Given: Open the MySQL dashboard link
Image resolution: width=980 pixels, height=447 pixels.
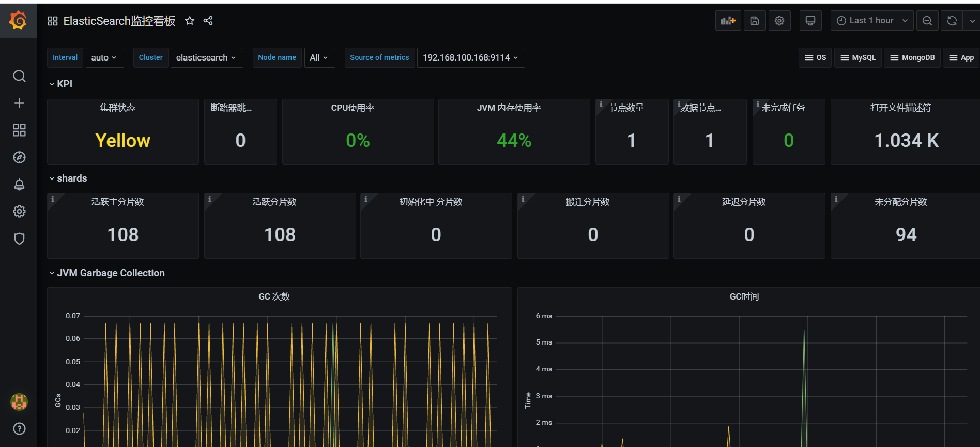Looking at the screenshot, I should pos(858,57).
